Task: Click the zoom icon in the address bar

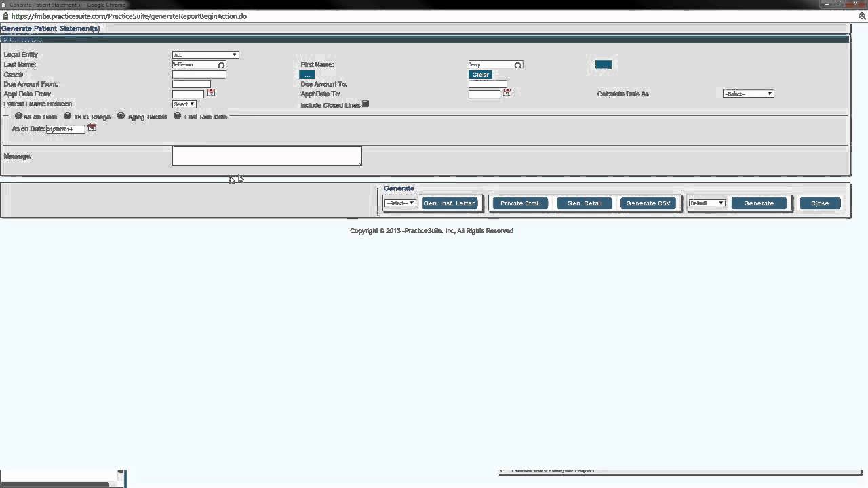Action: coord(862,16)
